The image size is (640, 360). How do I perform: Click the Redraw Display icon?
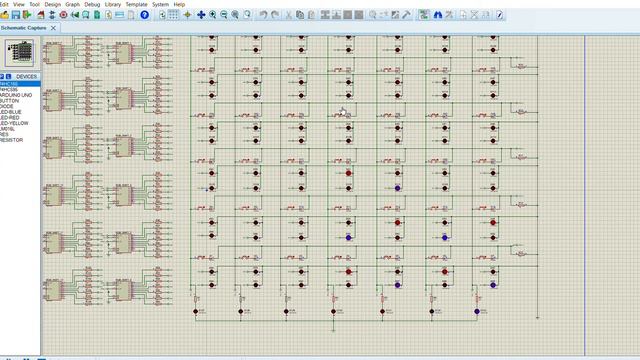click(x=162, y=15)
